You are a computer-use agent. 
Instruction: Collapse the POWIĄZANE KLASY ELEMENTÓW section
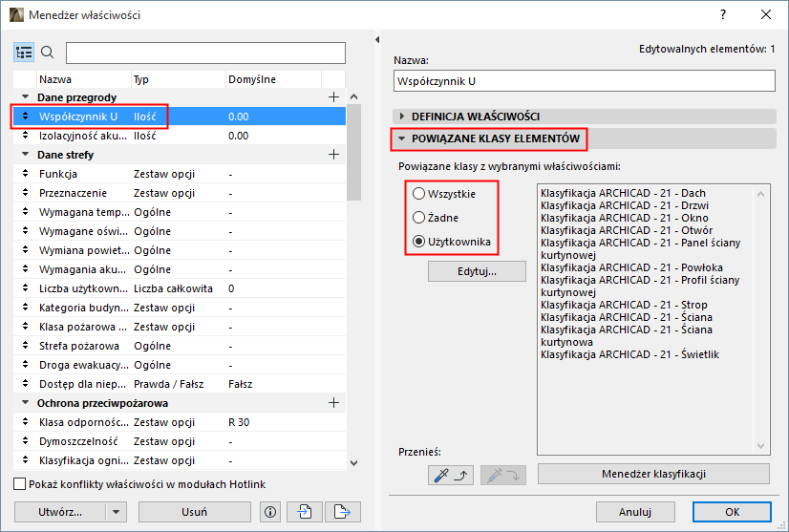[x=401, y=138]
